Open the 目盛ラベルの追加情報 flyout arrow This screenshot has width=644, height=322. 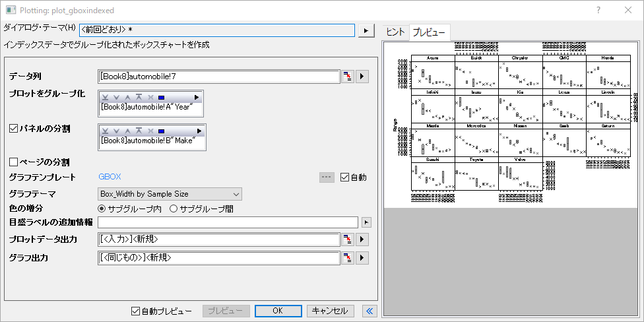coord(366,222)
